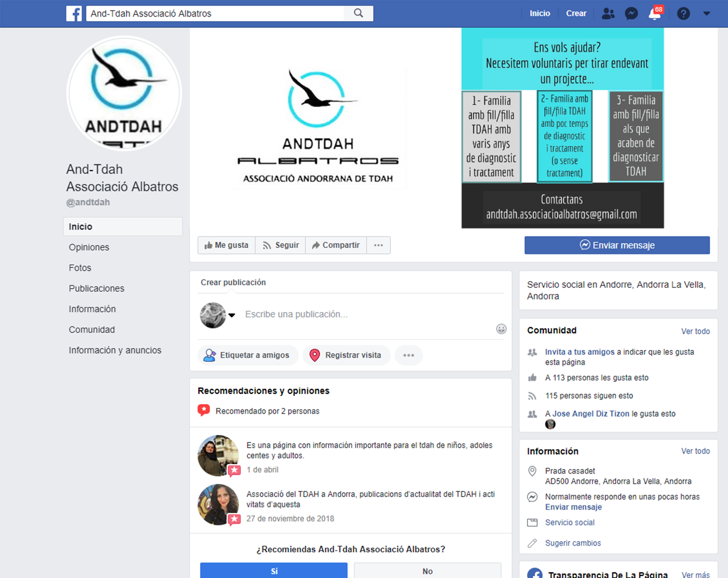Expand the account menu arrow in top bar
The image size is (728, 578).
click(x=706, y=14)
